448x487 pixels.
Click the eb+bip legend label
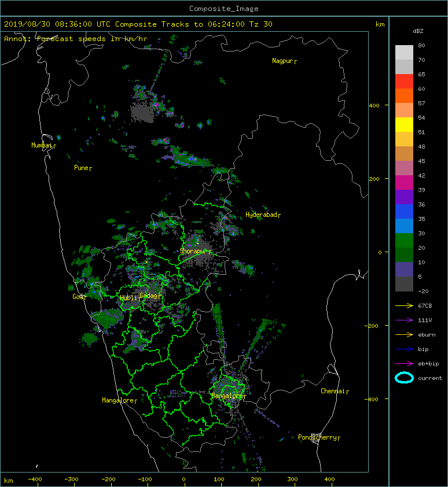(x=428, y=364)
